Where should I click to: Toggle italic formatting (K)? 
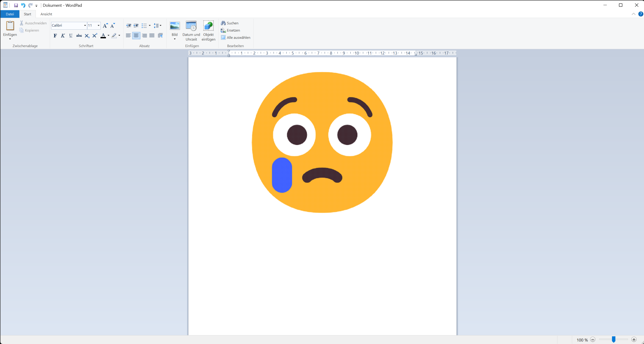[63, 36]
